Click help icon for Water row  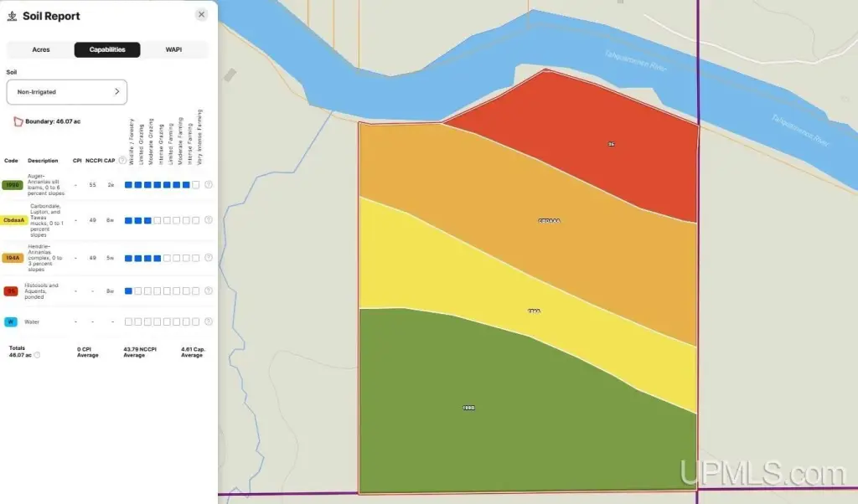click(209, 321)
